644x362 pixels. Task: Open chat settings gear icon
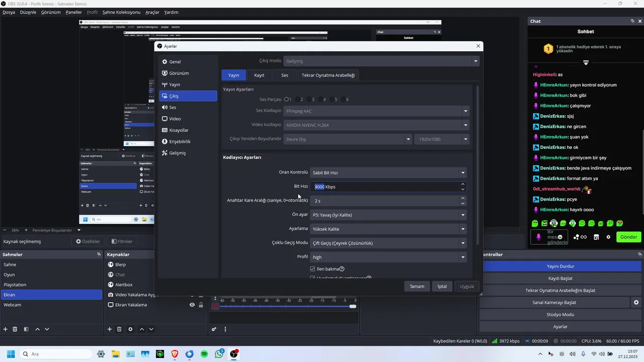[608, 237]
